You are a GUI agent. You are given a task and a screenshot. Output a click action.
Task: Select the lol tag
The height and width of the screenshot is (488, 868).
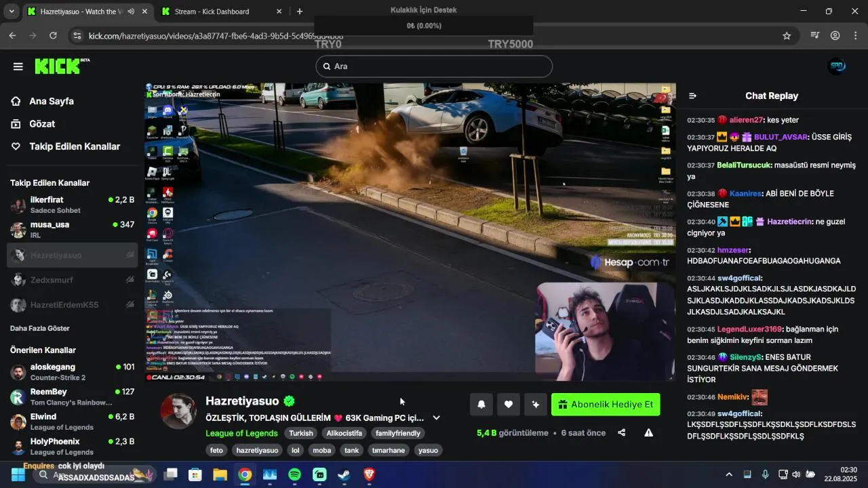click(x=295, y=450)
